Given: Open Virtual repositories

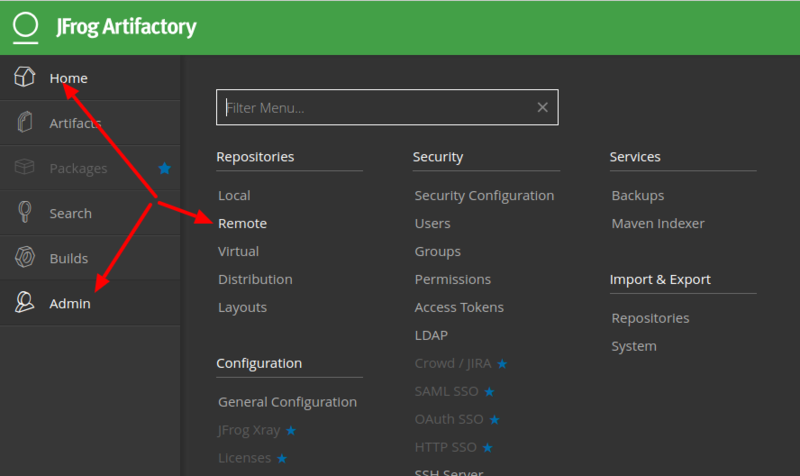Looking at the screenshot, I should 238,251.
